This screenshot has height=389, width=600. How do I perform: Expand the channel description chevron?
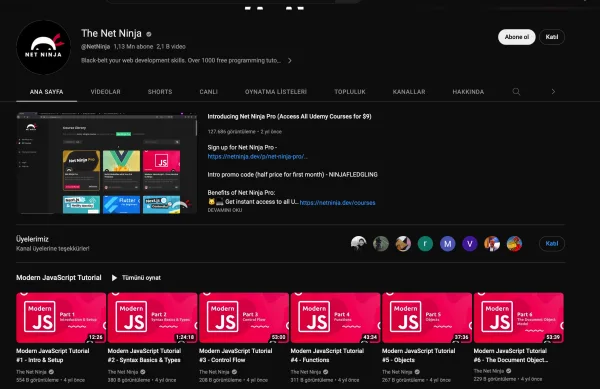pos(290,60)
